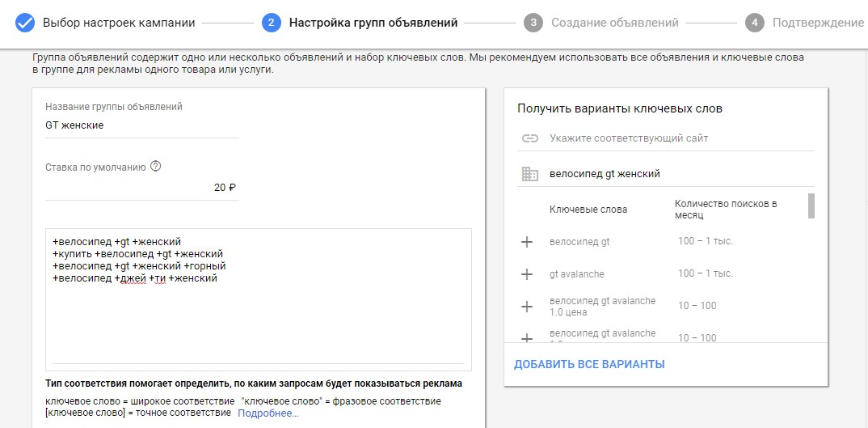Click 'ДОБАВИТЬ ВСЕ ВАРИАНТЫ' button

click(589, 364)
